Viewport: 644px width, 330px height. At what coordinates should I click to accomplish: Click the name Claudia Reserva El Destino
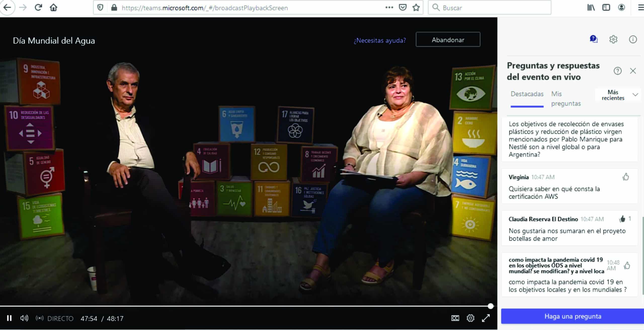tap(543, 219)
